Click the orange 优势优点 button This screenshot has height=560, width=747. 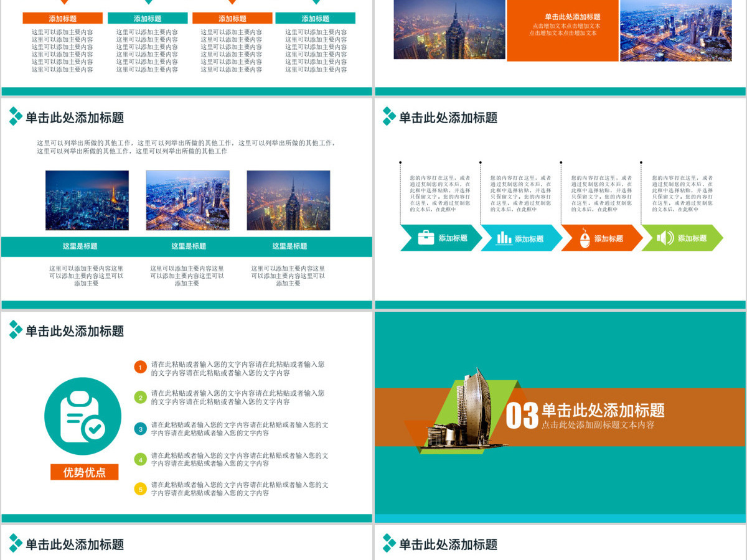point(85,472)
